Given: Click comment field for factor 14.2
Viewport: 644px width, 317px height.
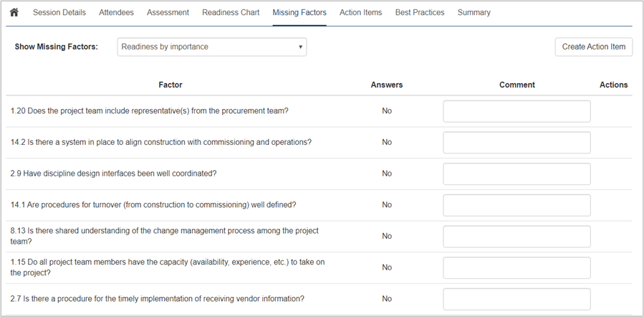Looking at the screenshot, I should tap(516, 143).
